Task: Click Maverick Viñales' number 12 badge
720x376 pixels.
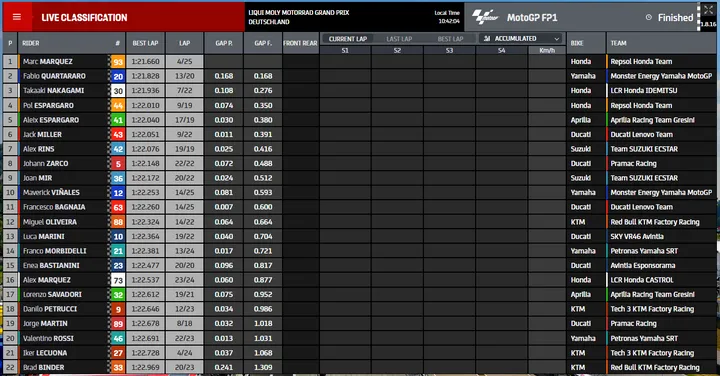Action: pos(118,193)
